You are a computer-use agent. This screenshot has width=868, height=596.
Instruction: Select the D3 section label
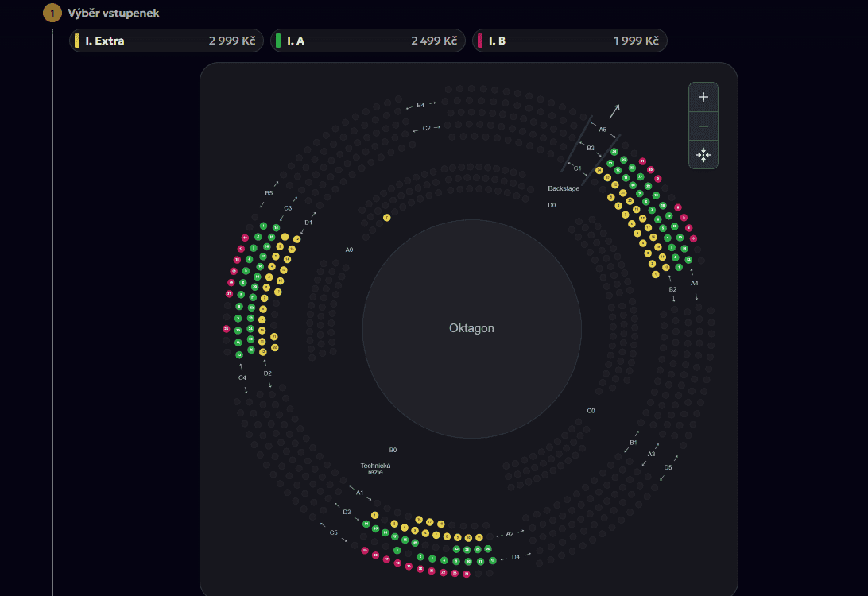pos(347,512)
